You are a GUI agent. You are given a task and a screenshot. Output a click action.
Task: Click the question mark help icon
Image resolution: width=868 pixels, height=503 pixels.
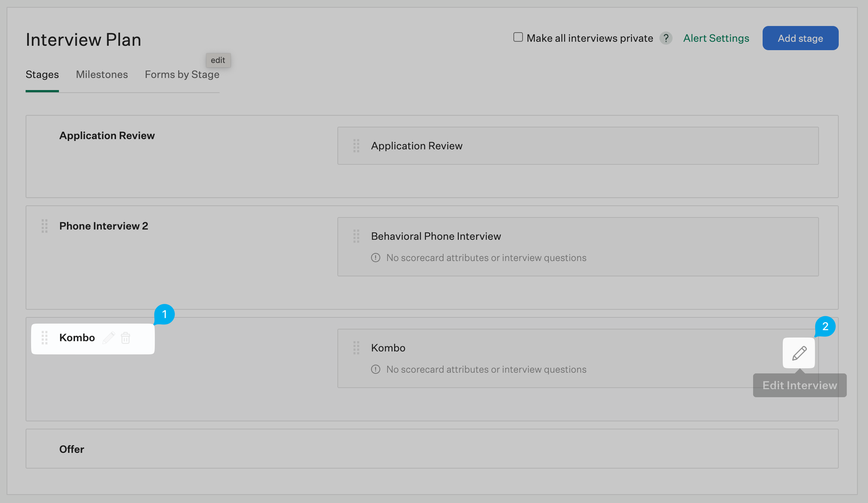click(666, 38)
